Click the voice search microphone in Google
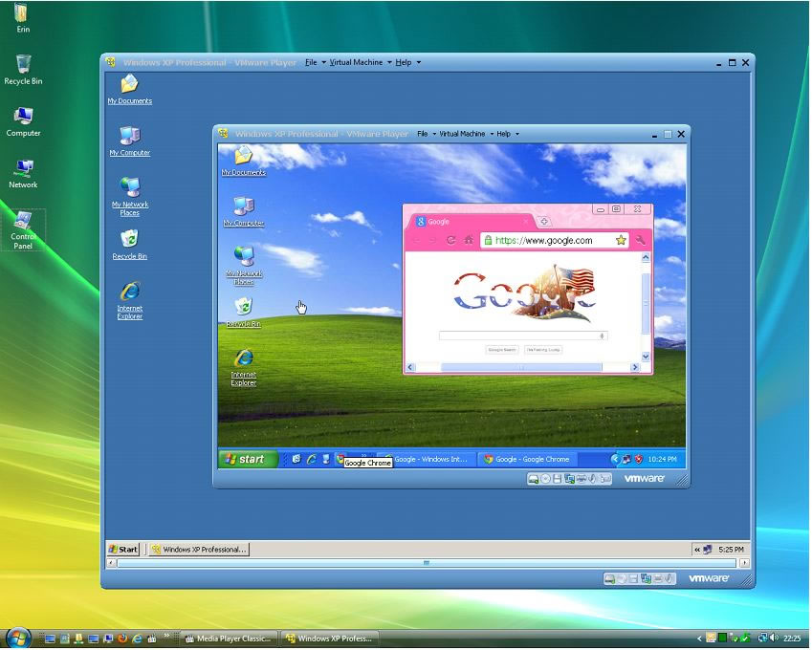The height and width of the screenshot is (650, 812). coord(602,336)
